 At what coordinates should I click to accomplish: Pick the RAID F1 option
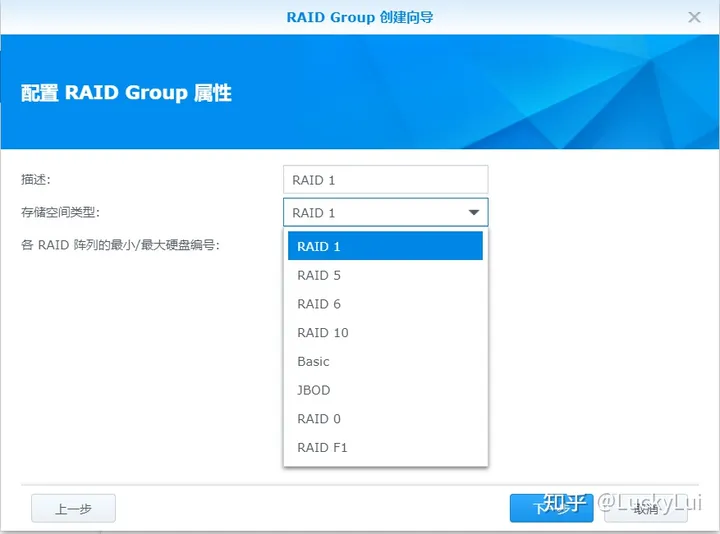tap(385, 447)
